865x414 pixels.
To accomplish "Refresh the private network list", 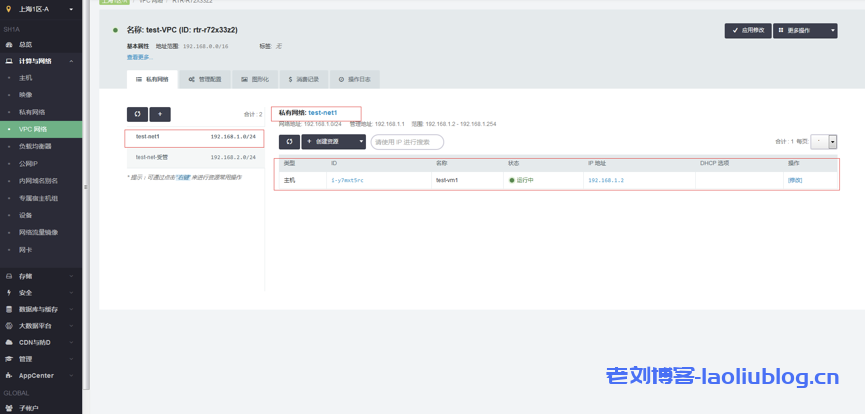I will (x=136, y=114).
